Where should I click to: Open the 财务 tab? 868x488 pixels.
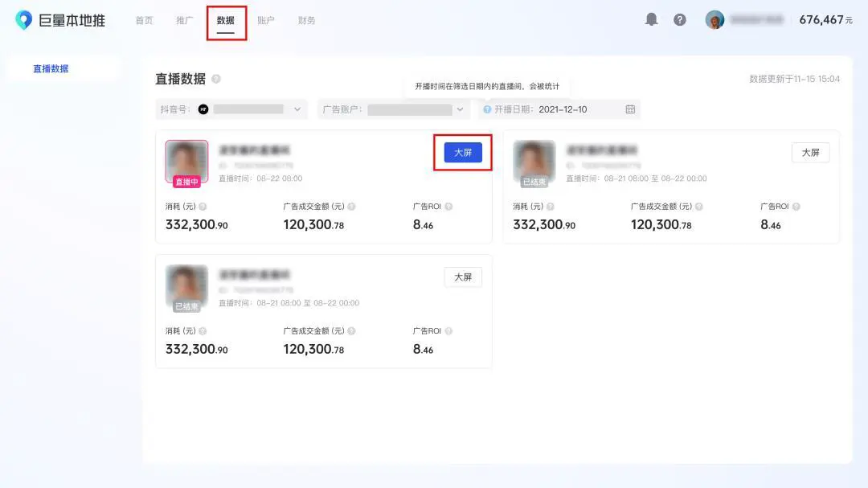306,20
